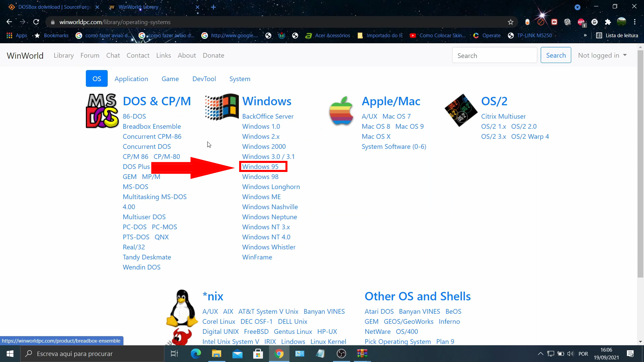Click the WinWorld brand logo text
The width and height of the screenshot is (644, 362).
point(25,55)
